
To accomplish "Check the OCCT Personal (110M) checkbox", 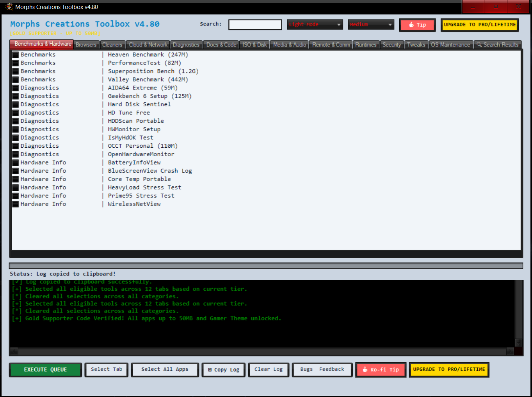I will tap(16, 146).
